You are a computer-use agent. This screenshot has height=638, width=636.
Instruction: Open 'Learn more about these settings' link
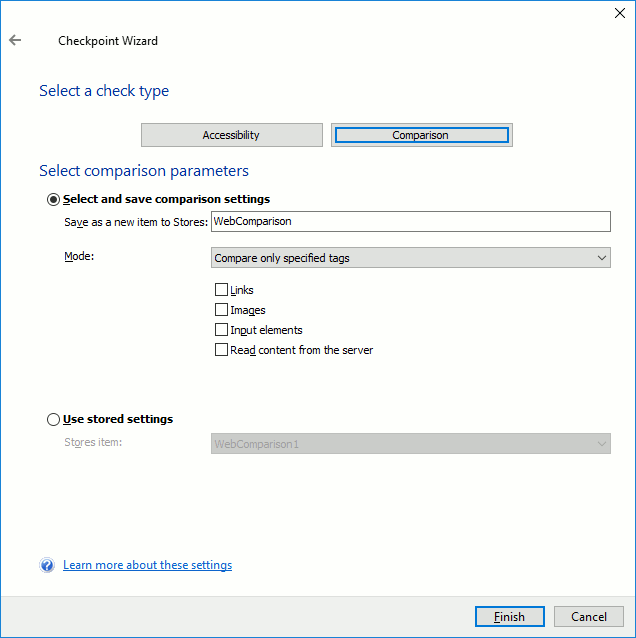[147, 565]
